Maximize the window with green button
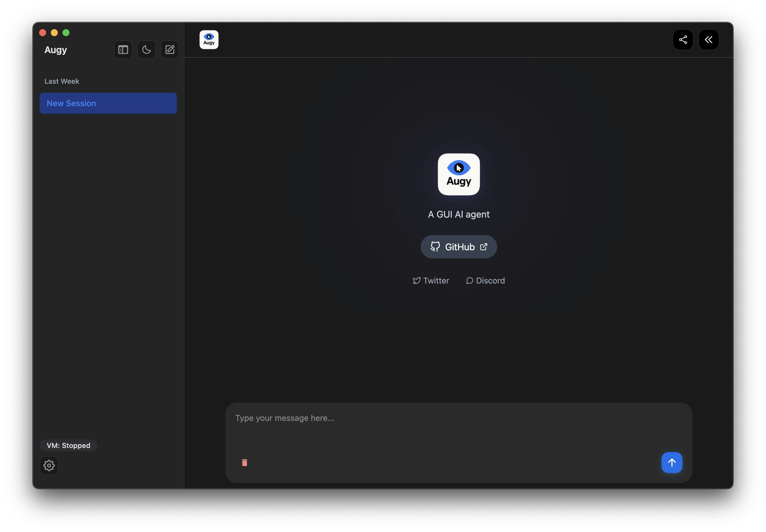Image resolution: width=766 pixels, height=532 pixels. (x=66, y=33)
